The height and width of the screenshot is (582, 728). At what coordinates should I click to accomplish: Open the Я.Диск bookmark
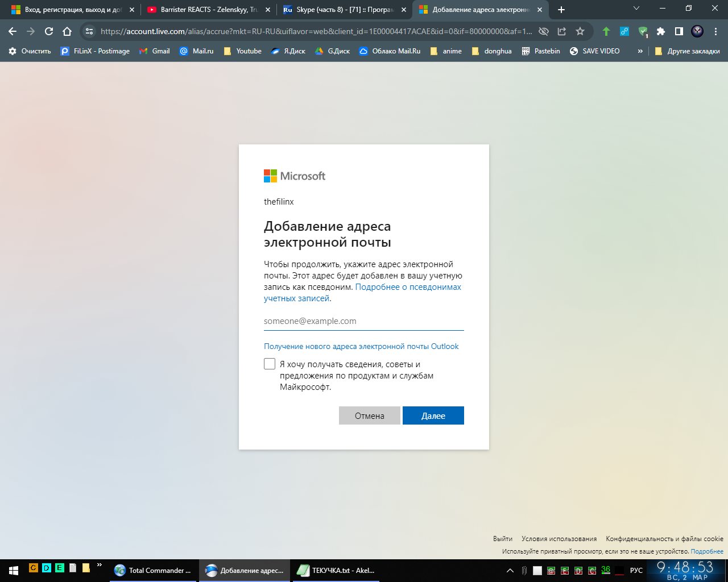pos(288,51)
